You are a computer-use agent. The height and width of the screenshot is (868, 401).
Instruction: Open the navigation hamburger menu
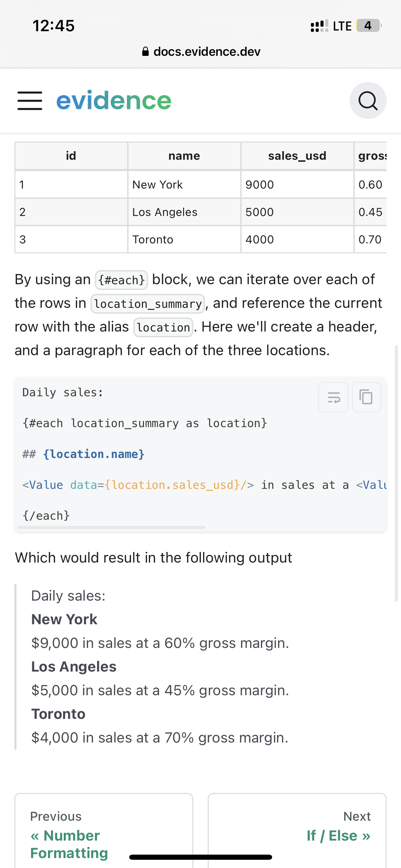click(29, 100)
